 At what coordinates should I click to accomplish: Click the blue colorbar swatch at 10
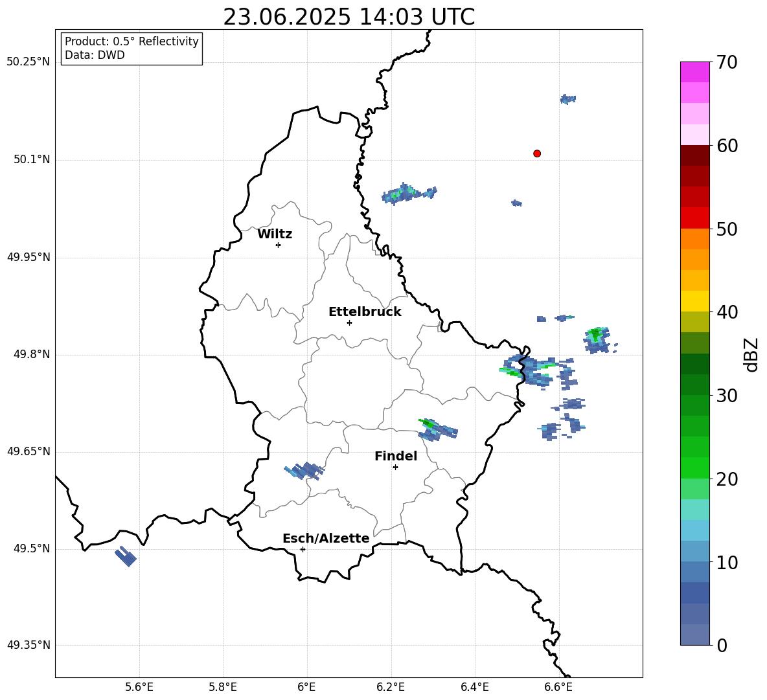[x=695, y=551]
